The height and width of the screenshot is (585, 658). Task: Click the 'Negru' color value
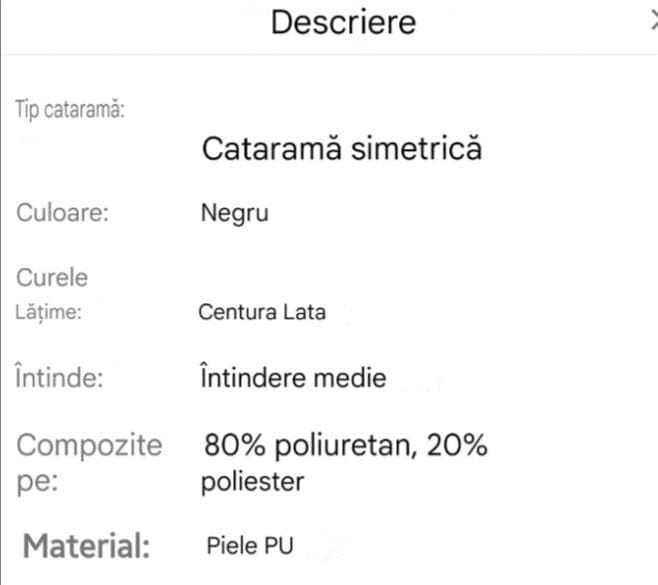point(235,213)
